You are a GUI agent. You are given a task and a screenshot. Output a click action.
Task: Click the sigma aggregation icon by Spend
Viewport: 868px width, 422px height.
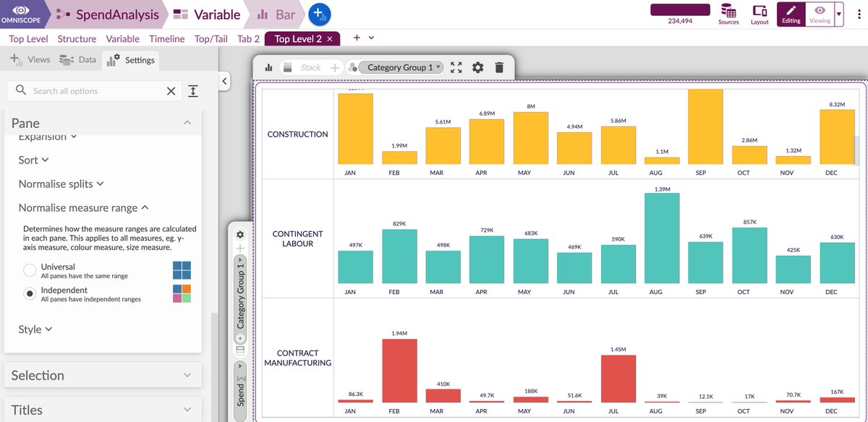coord(241,376)
